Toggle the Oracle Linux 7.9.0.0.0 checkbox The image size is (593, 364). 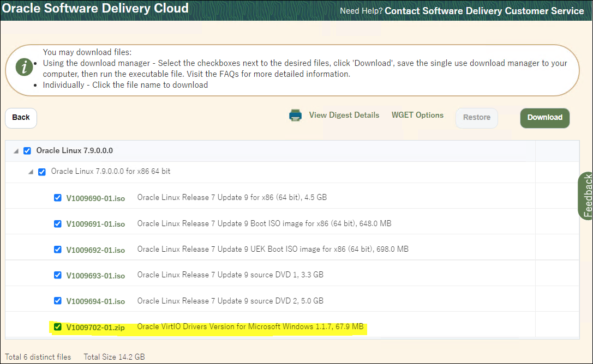(x=27, y=150)
